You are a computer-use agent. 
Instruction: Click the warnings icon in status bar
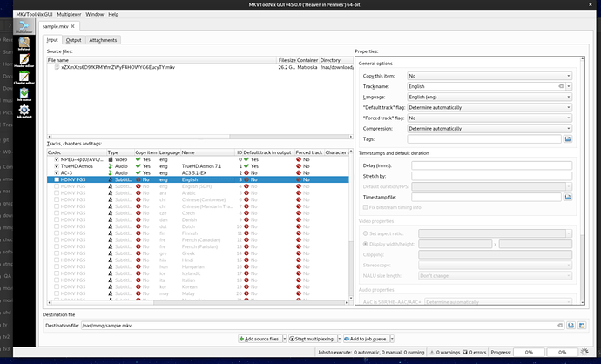tap(431, 352)
